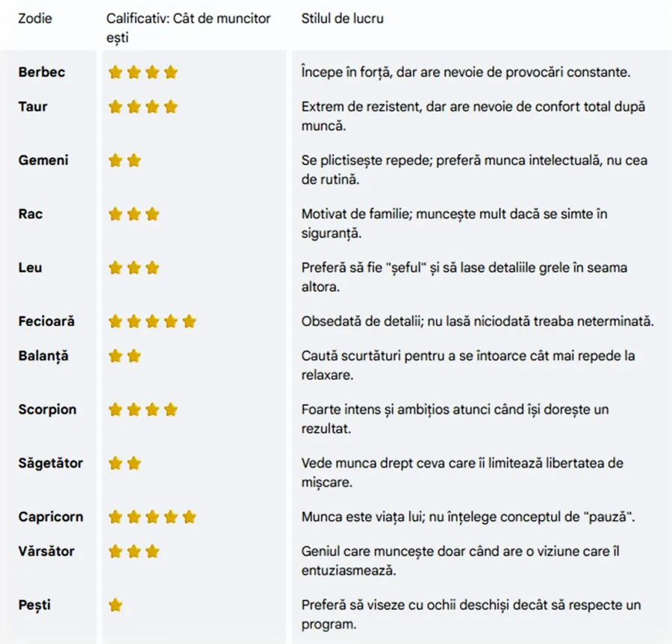The image size is (672, 644).
Task: Click the "Calificativ: Cât de muncitor ești" header
Action: [188, 28]
